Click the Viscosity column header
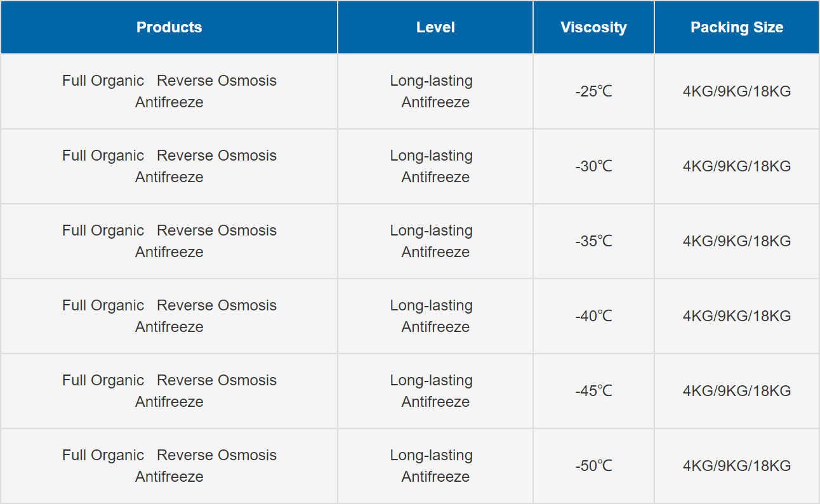820x504 pixels. pos(593,27)
